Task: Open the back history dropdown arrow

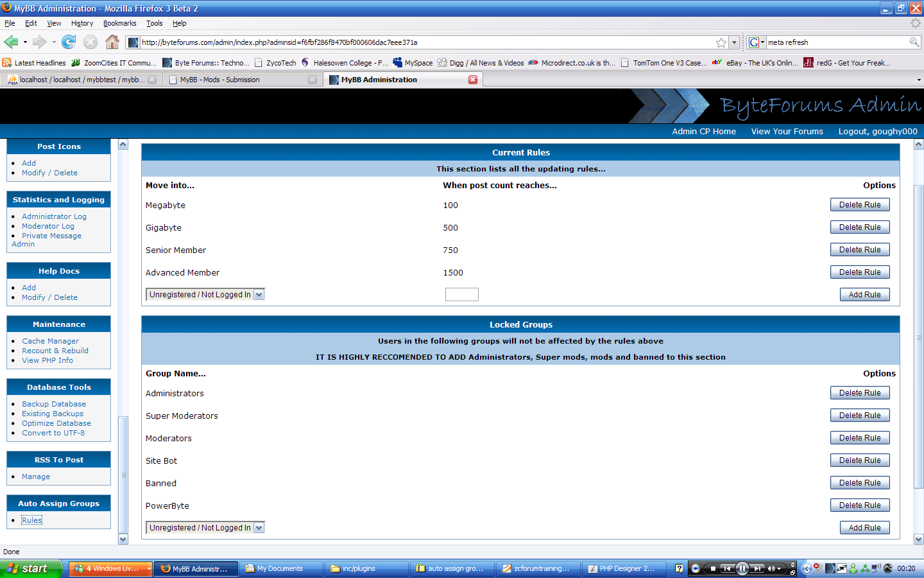Action: tap(25, 42)
